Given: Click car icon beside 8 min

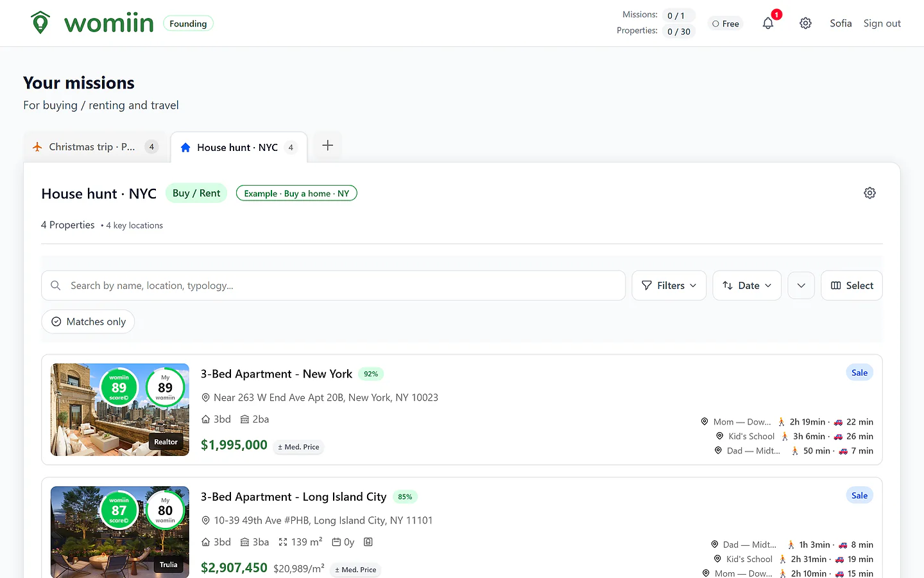Looking at the screenshot, I should click(843, 545).
